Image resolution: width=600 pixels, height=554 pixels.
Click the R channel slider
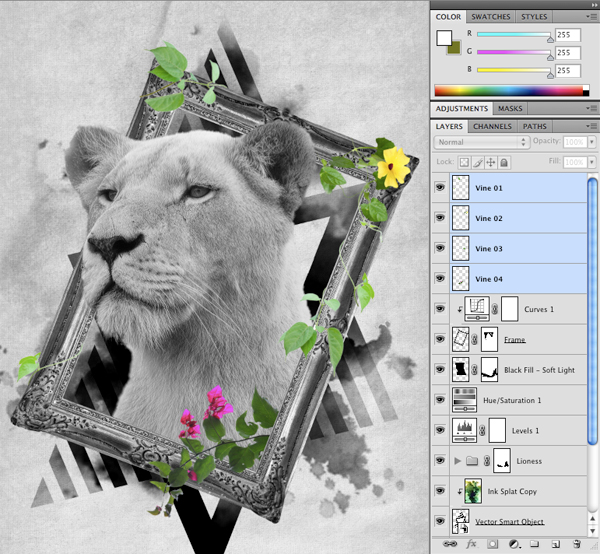point(515,34)
